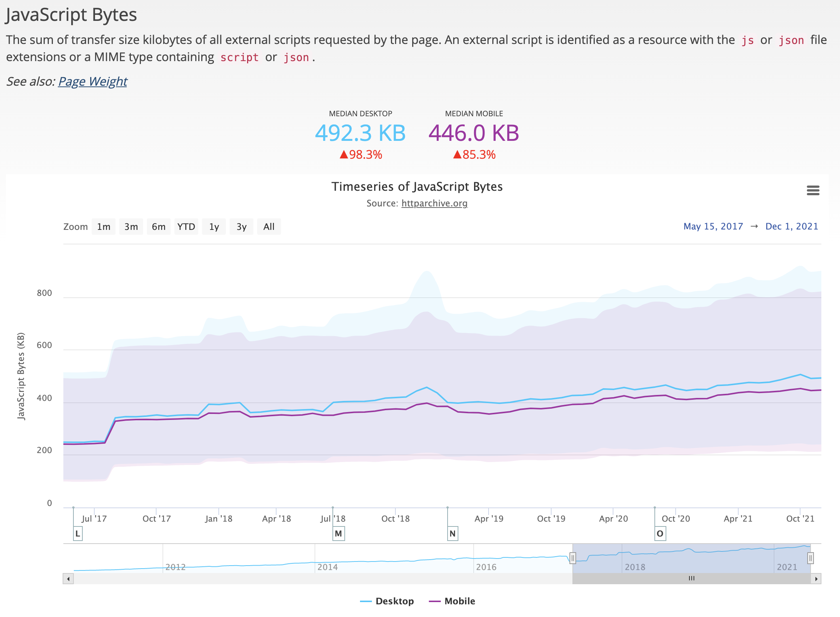Zoom chart to All data

pos(269,227)
